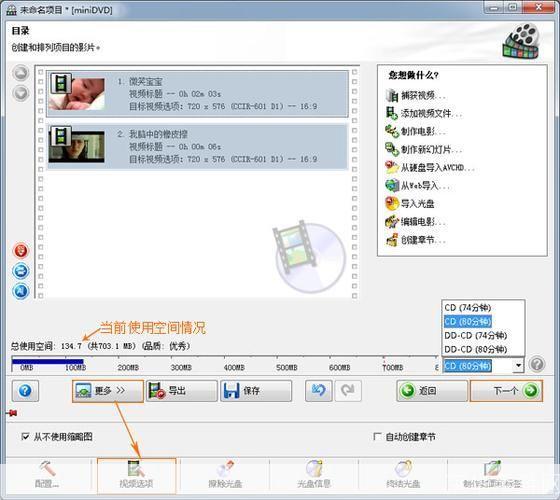
Task: Select highlighted CD (80分钟) in the dropdown list
Action: click(468, 321)
